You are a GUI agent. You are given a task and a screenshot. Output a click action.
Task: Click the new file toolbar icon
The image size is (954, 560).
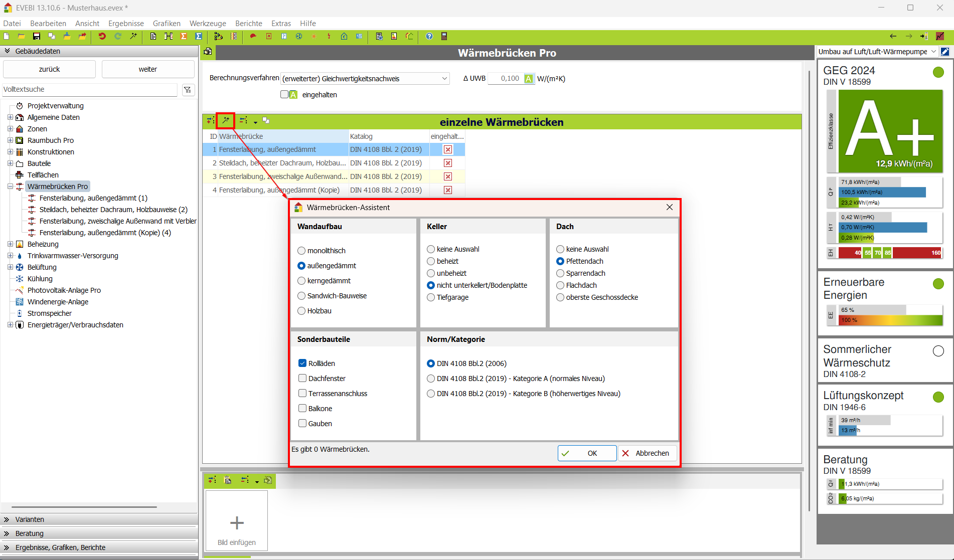click(7, 36)
